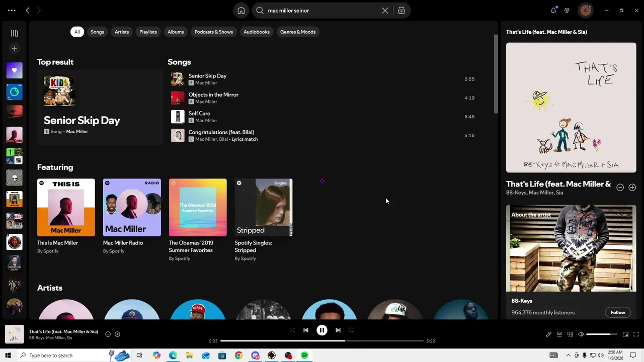Open the "88-Keys, Mac Miller, Sia" link in panel
The width and height of the screenshot is (644, 362).
[534, 193]
